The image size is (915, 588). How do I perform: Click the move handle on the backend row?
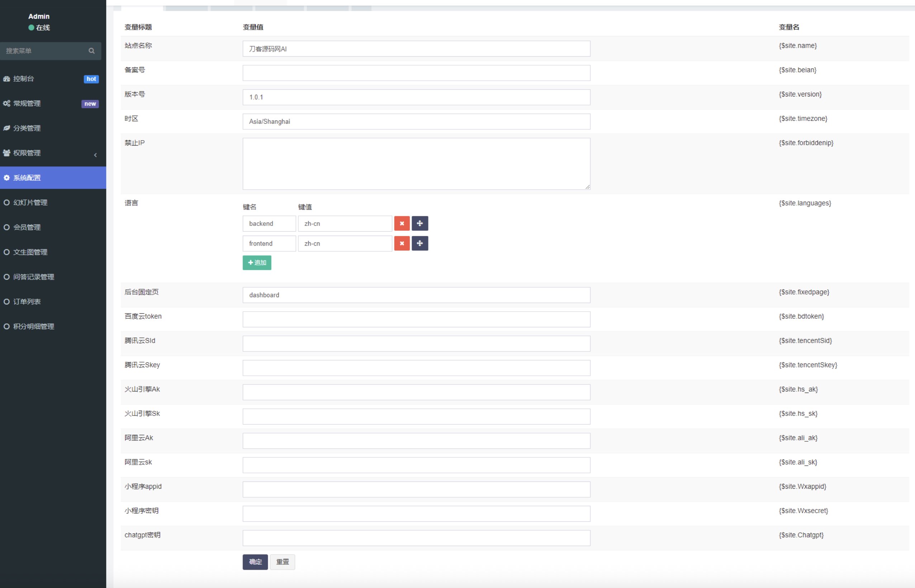(419, 223)
